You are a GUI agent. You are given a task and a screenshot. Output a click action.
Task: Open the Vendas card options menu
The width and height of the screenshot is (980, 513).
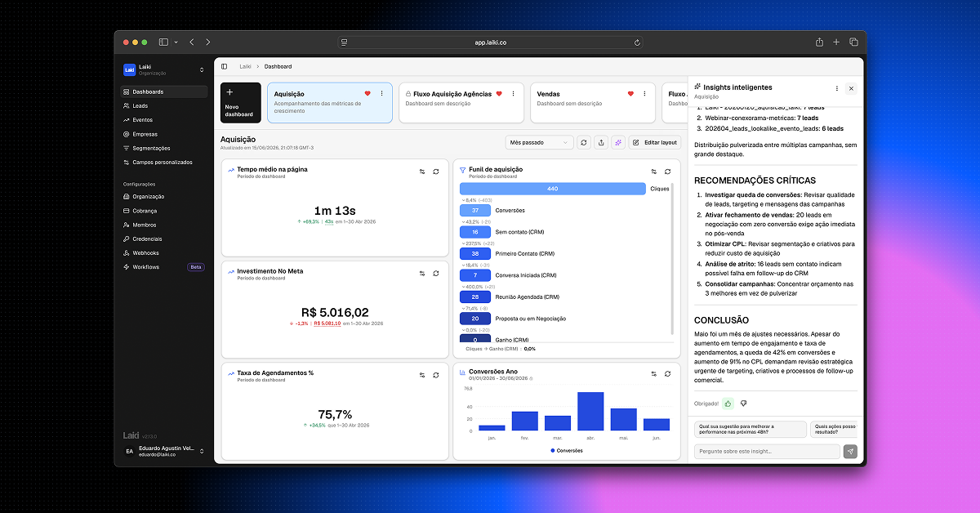(x=644, y=94)
